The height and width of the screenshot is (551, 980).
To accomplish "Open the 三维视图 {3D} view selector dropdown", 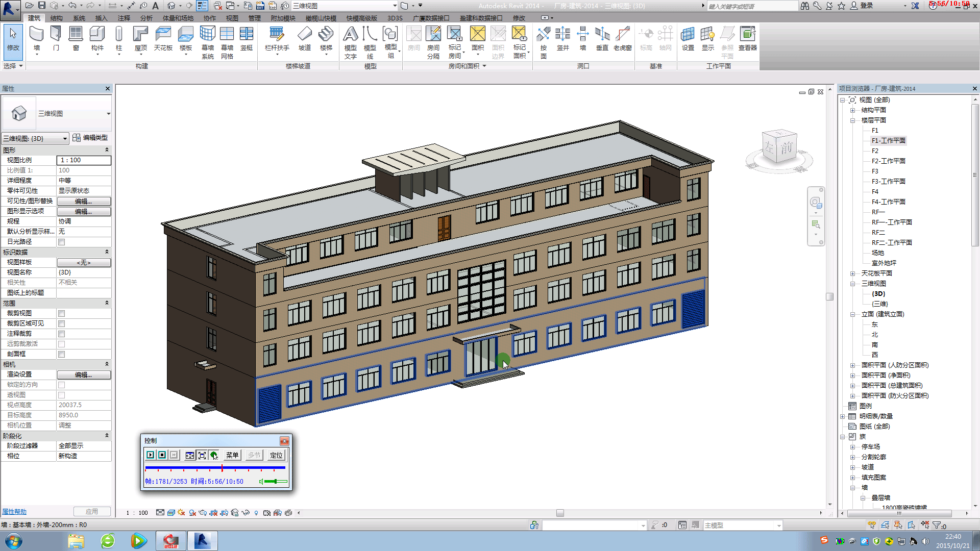I will 65,138.
